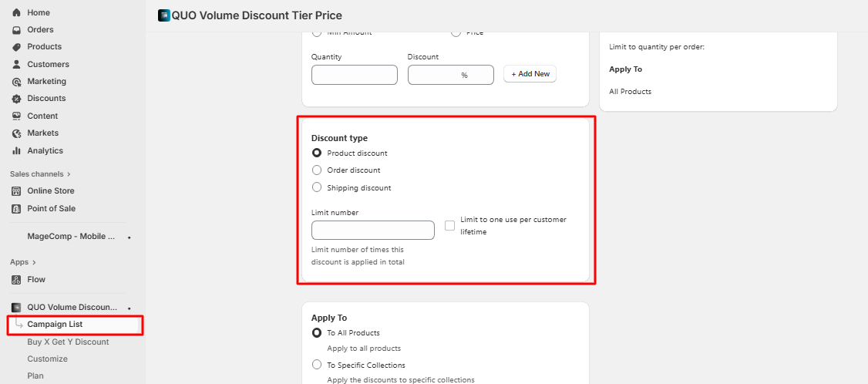Image resolution: width=868 pixels, height=384 pixels.
Task: Click the Products tag icon
Action: [x=16, y=47]
